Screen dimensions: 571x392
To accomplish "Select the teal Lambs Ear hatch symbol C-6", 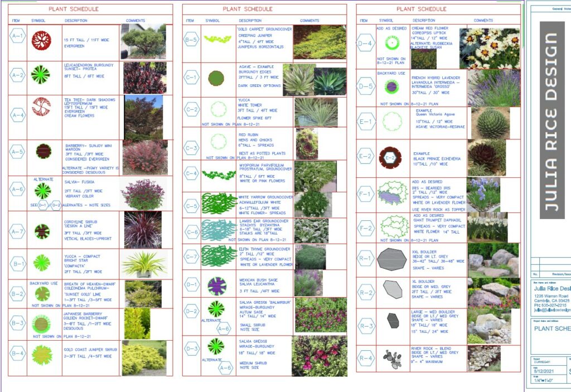I will 219,230.
